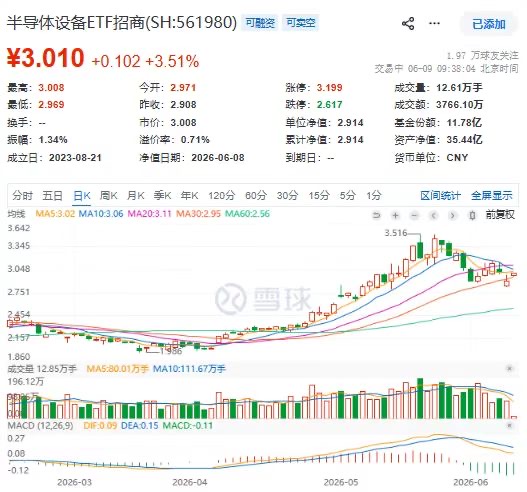Click the 3.516 high price marker
527x492 pixels.
[396, 233]
